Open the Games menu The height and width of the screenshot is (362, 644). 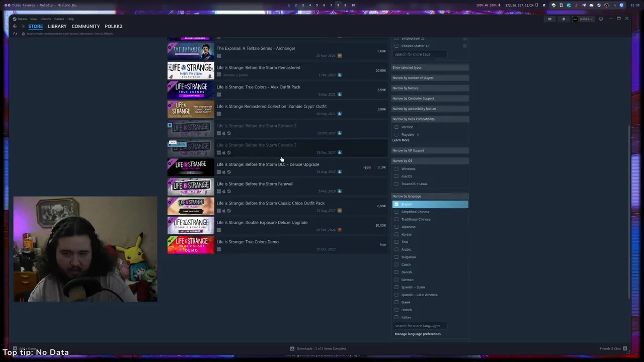pos(59,19)
